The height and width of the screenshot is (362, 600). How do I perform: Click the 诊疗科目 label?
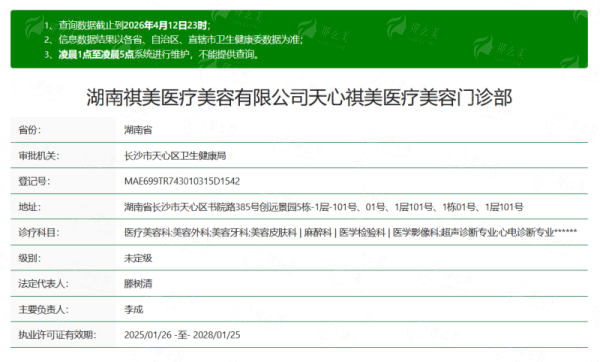coord(39,232)
